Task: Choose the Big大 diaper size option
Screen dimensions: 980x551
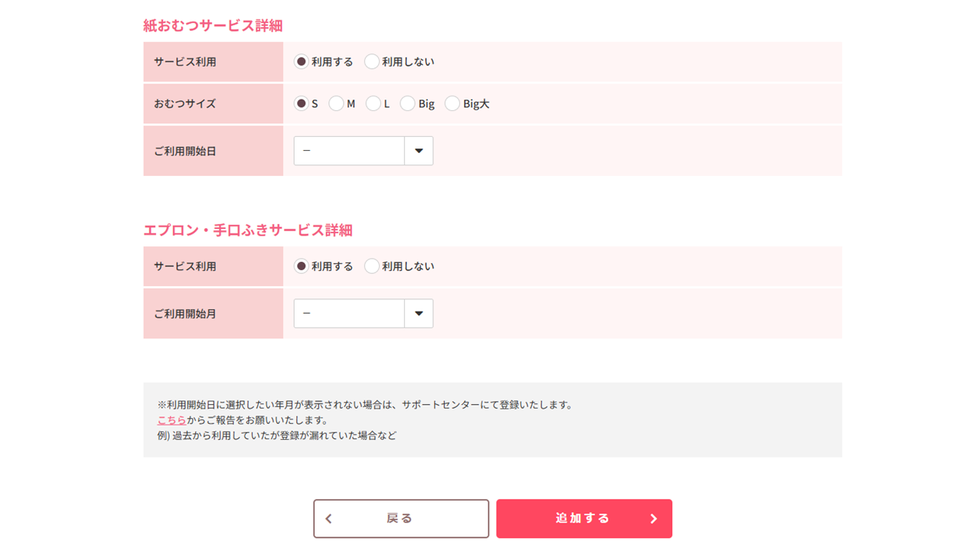Action: (452, 103)
